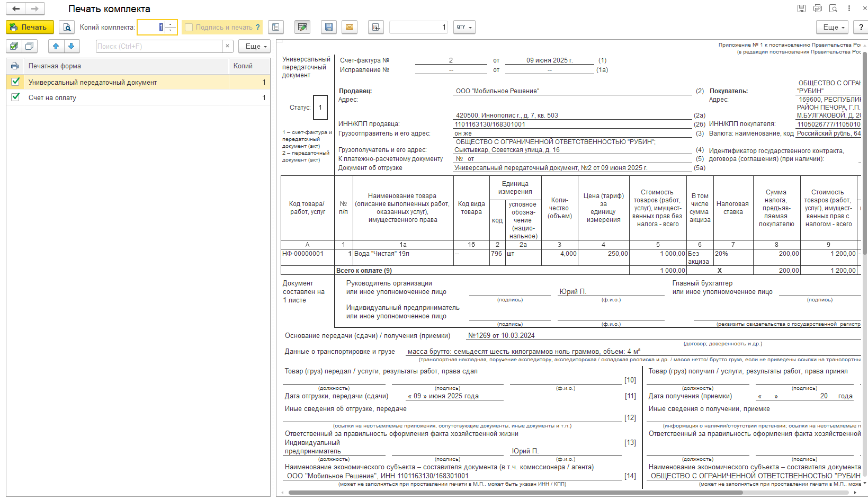Open the QTY dropdown
The width and height of the screenshot is (868, 500).
(464, 27)
